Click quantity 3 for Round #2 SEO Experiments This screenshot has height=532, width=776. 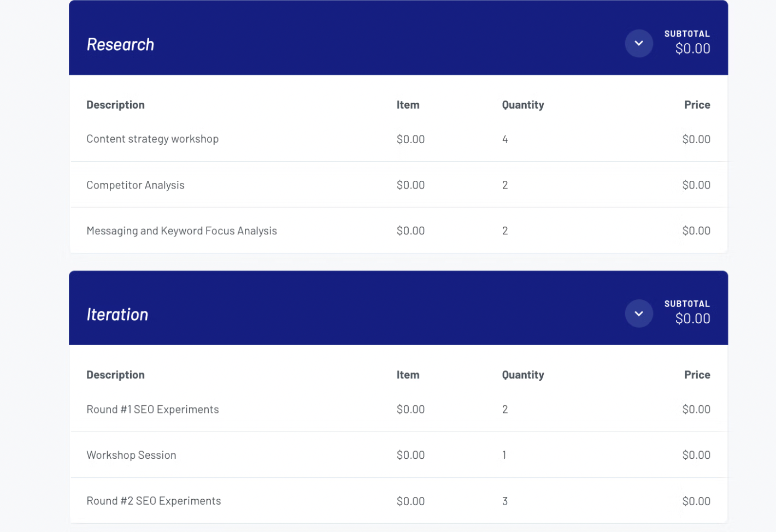click(x=505, y=501)
